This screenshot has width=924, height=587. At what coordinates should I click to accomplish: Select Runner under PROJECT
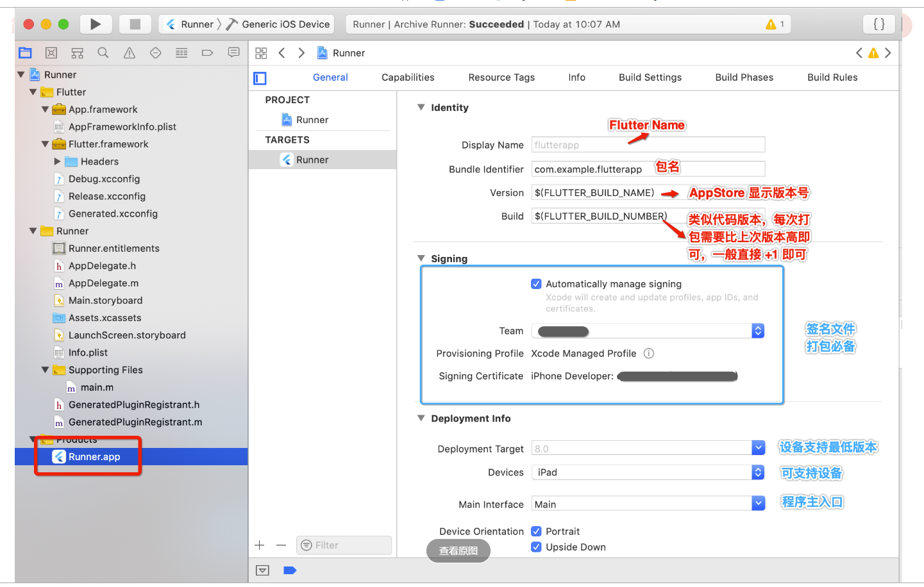312,120
